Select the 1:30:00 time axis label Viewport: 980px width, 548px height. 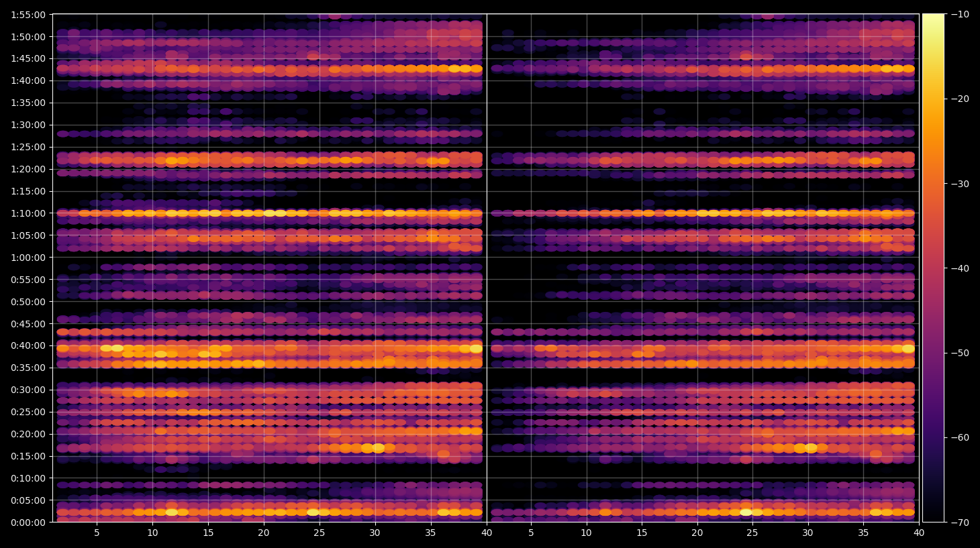coord(28,125)
